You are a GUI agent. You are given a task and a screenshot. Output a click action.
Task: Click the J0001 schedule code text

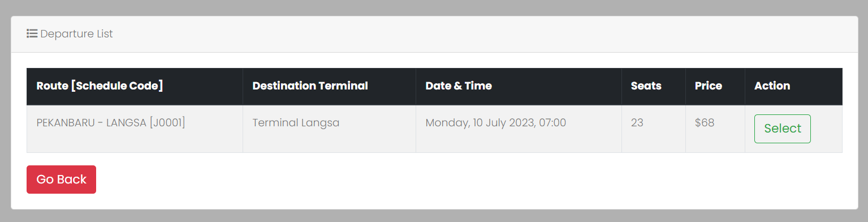[x=167, y=123]
